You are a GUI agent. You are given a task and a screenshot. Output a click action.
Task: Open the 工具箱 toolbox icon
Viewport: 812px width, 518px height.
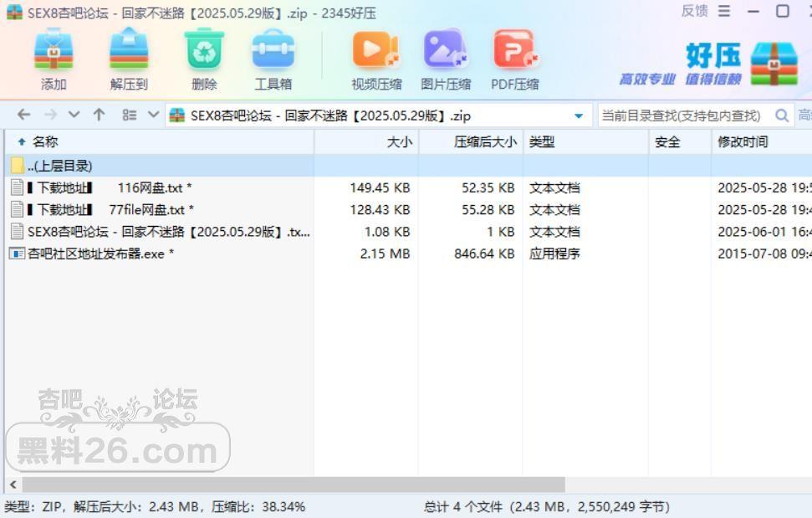coord(273,50)
